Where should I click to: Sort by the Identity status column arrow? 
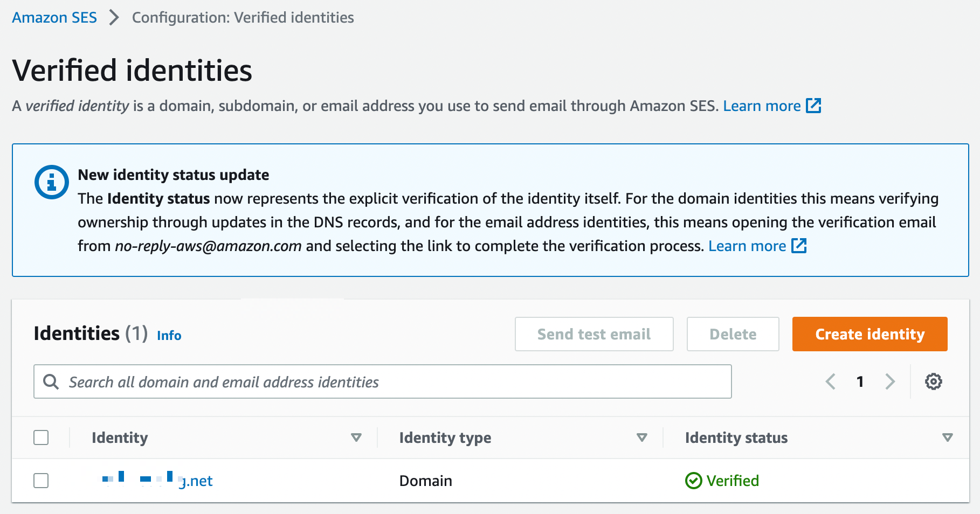point(947,437)
